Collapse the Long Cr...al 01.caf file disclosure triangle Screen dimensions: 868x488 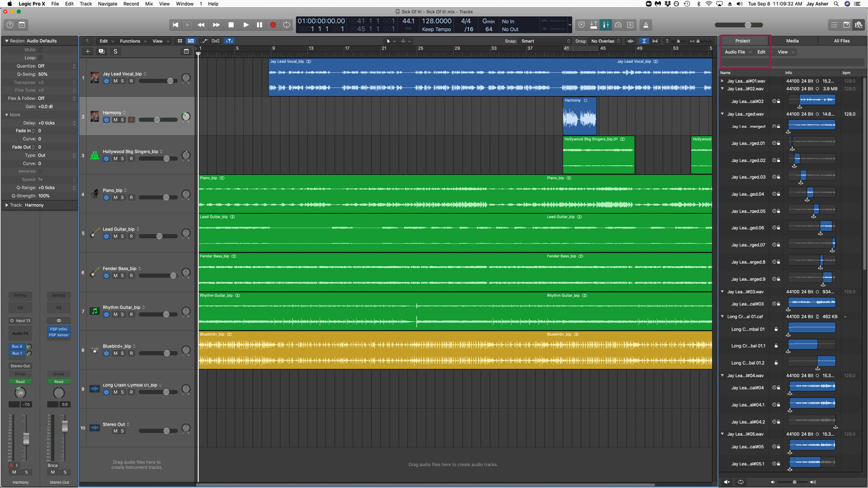[722, 317]
